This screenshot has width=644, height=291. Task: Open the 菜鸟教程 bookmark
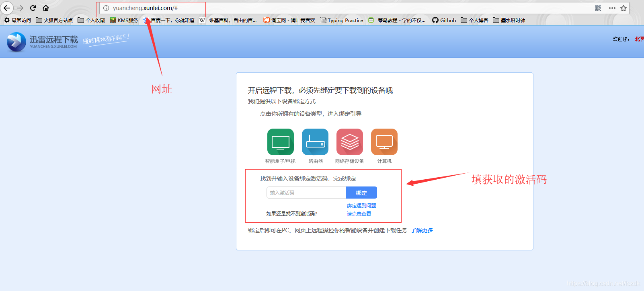point(397,20)
